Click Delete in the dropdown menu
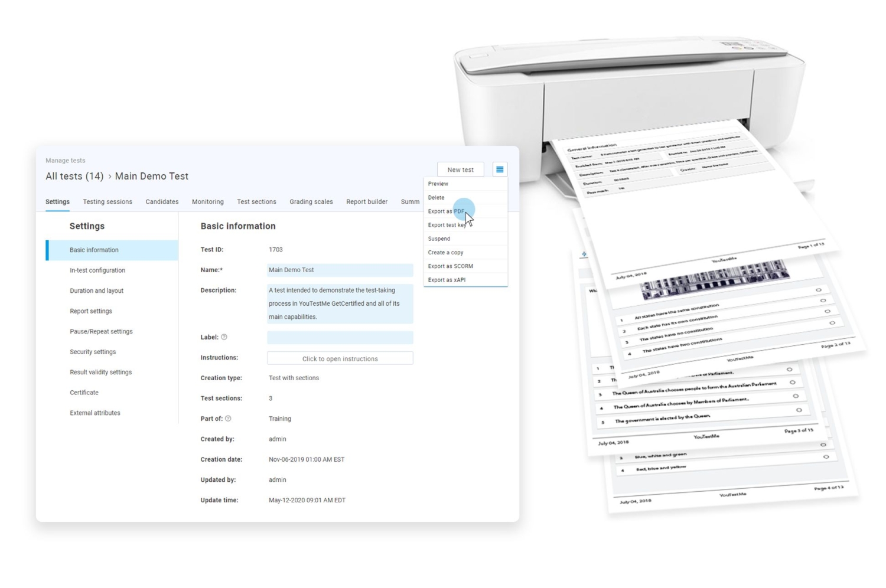Viewport: 886px width, 588px height. (x=436, y=197)
